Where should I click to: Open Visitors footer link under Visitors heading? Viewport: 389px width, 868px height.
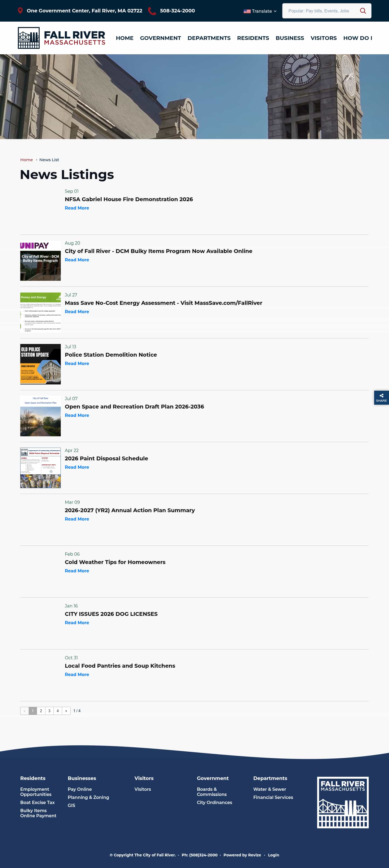(x=143, y=789)
